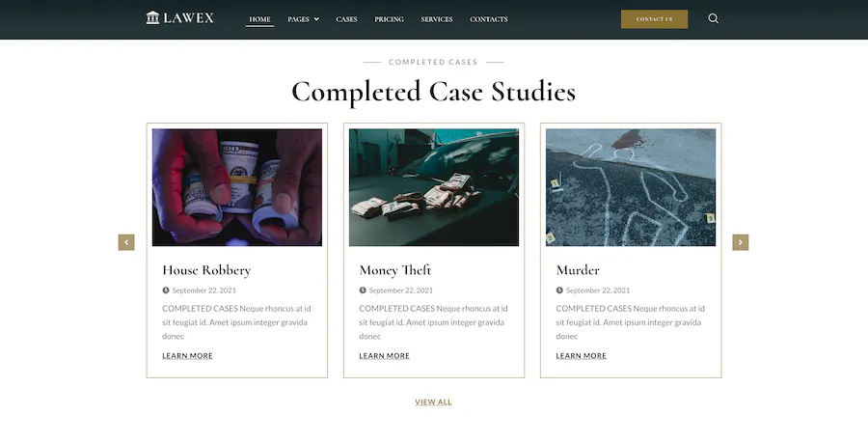Viewport: 868px width, 443px height.
Task: Click the View All link
Action: pyautogui.click(x=433, y=402)
